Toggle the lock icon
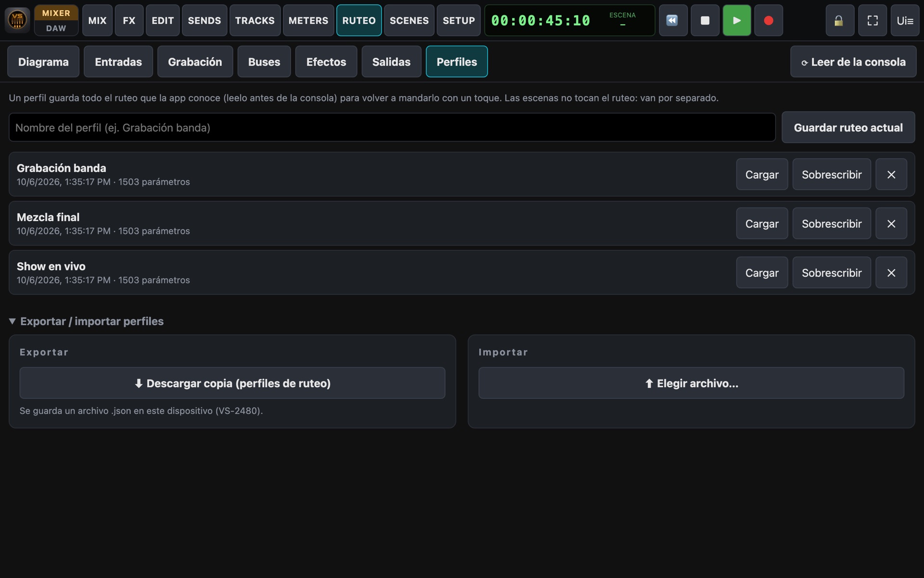The height and width of the screenshot is (578, 924). (x=840, y=20)
